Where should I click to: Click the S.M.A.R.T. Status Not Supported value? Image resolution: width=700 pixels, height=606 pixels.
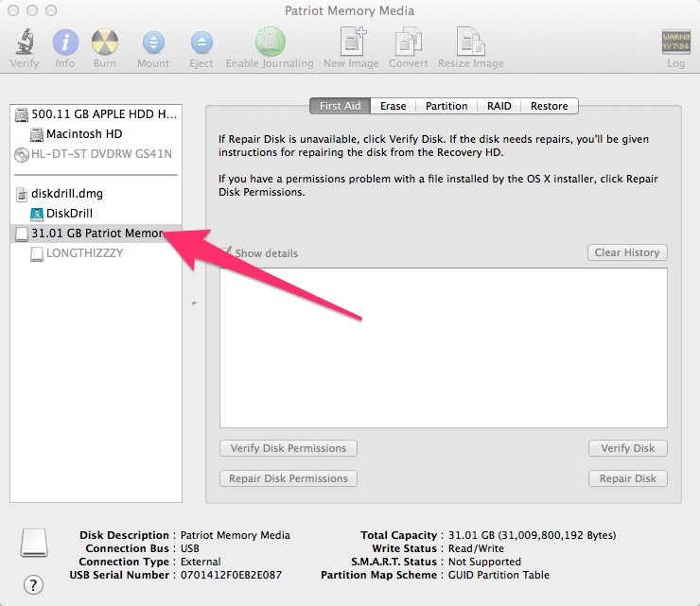pos(484,562)
